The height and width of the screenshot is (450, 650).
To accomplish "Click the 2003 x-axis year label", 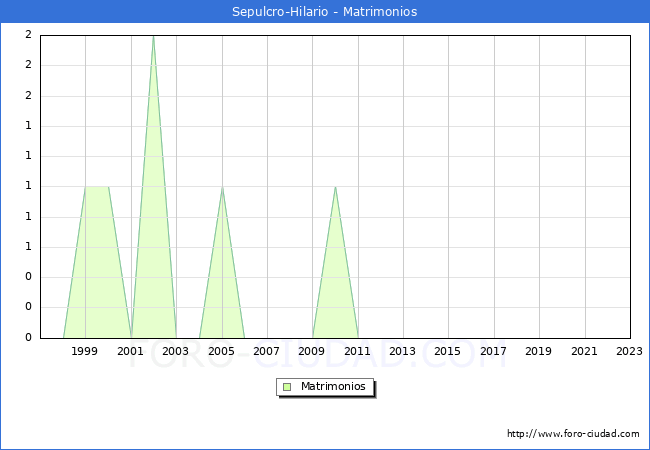I will (176, 351).
